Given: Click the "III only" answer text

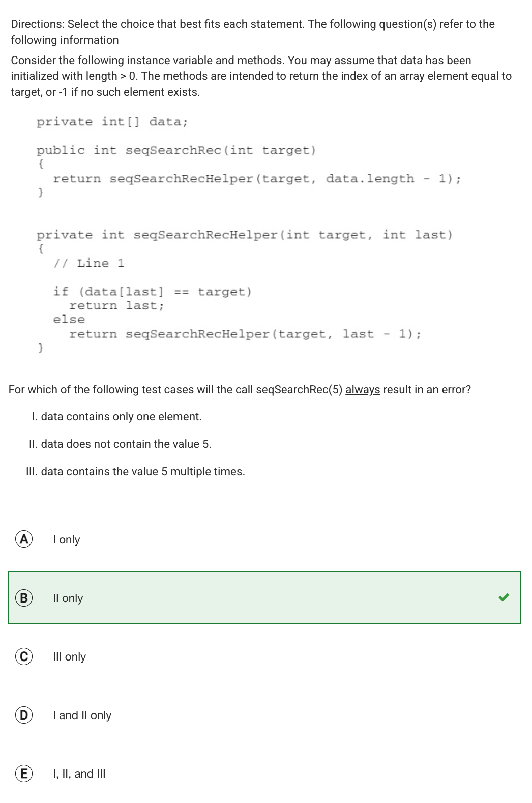Looking at the screenshot, I should (x=69, y=656).
